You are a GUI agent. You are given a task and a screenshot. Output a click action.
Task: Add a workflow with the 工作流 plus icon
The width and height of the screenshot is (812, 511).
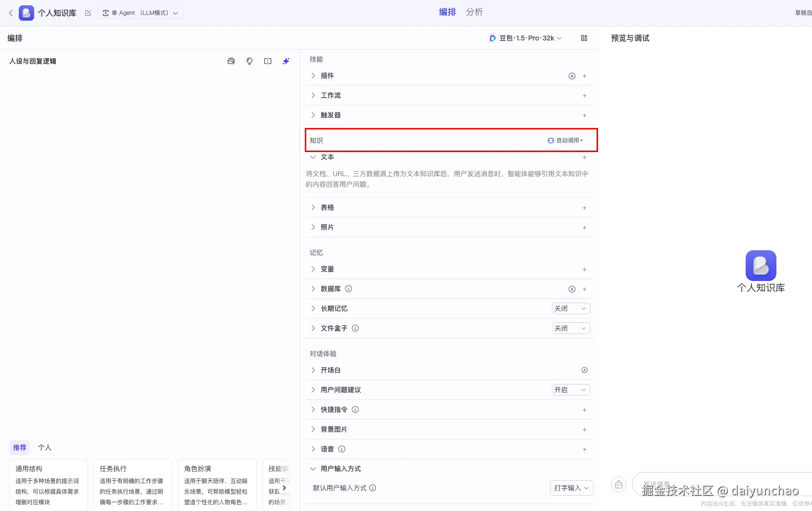[x=585, y=96]
